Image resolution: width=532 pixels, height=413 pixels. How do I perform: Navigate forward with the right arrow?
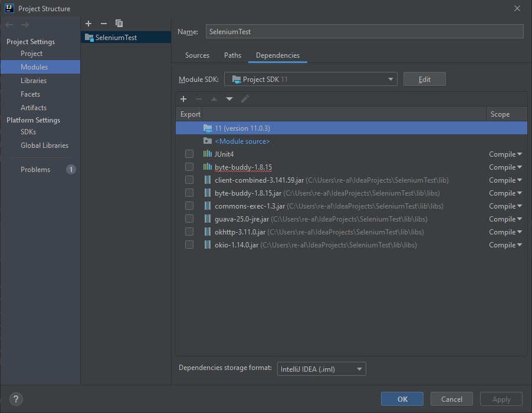(x=25, y=24)
